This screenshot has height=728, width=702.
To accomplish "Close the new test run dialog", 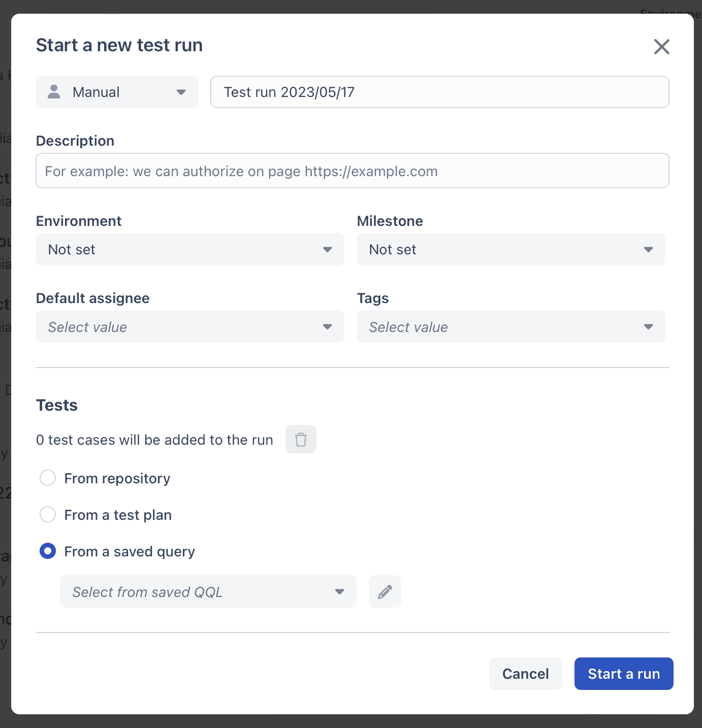I will click(661, 47).
